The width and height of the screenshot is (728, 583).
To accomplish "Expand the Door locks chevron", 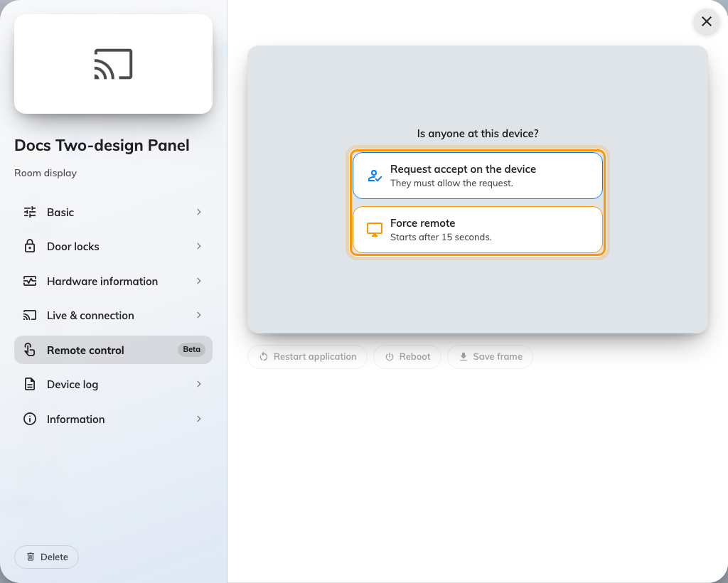I will tap(199, 246).
